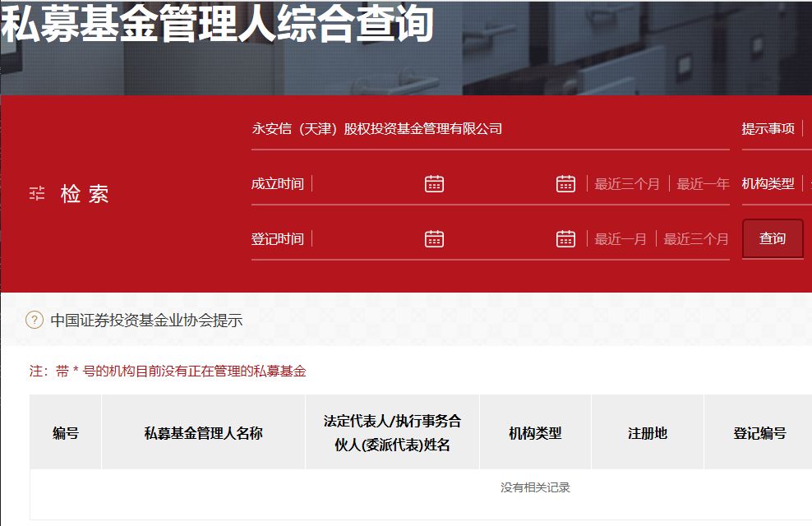Open start date calendar for 登记时间
The image size is (812, 526).
434,238
